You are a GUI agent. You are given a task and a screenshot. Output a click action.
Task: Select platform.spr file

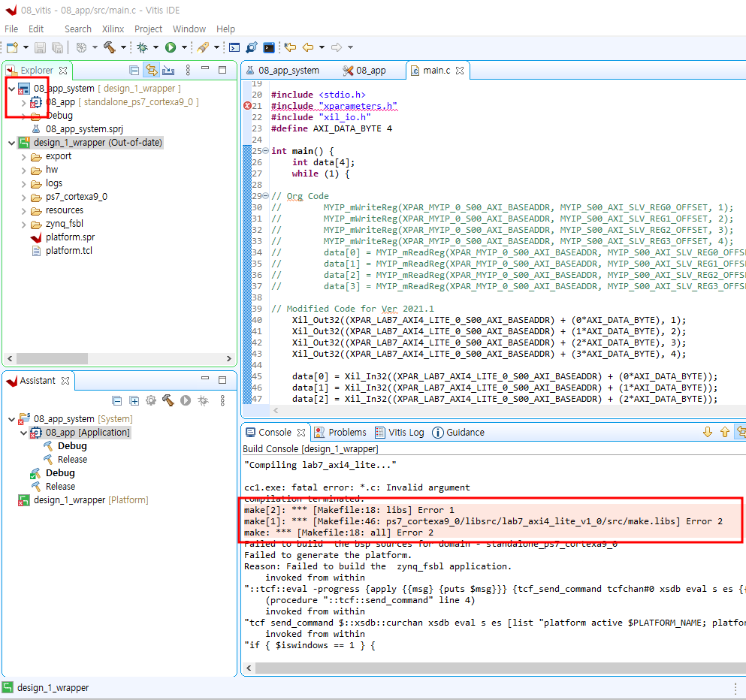[x=63, y=237]
